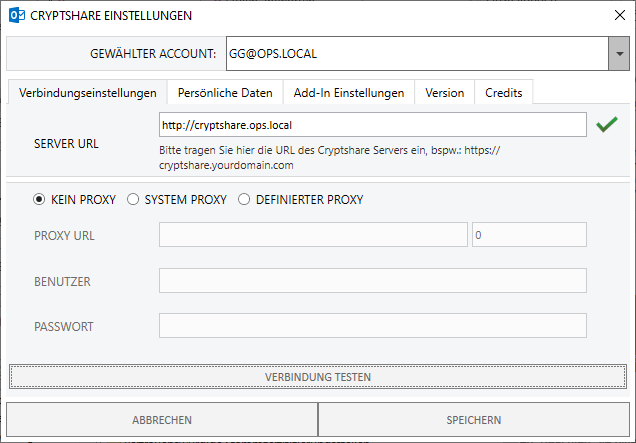The image size is (636, 443).
Task: Focus the Benutzer input field
Action: coord(372,281)
